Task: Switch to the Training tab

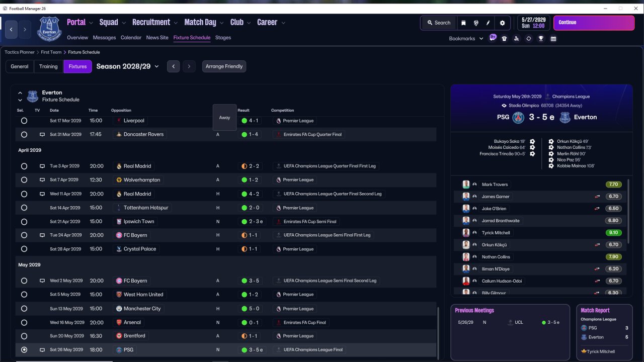Action: click(x=48, y=66)
